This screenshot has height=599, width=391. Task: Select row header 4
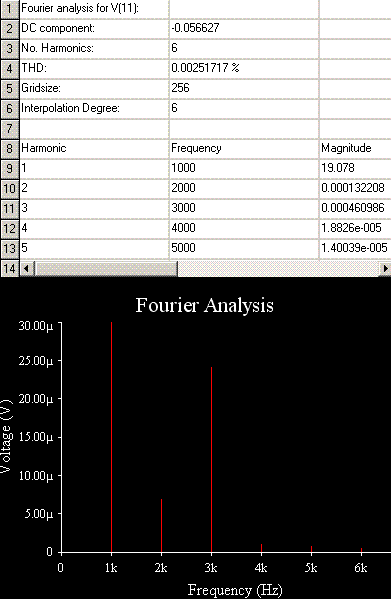click(x=9, y=68)
